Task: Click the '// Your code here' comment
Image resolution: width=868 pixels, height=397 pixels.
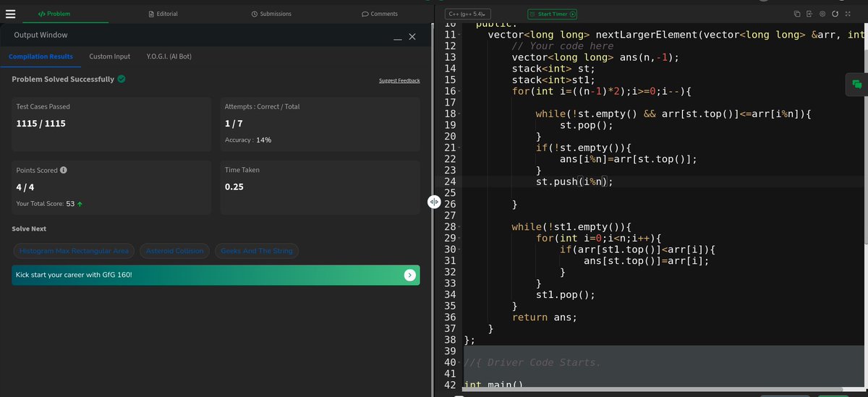Action: click(x=562, y=46)
